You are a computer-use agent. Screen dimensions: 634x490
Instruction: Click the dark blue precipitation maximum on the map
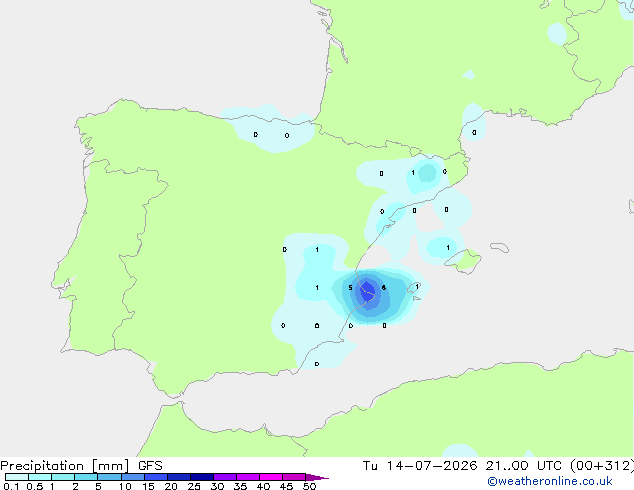pos(367,291)
